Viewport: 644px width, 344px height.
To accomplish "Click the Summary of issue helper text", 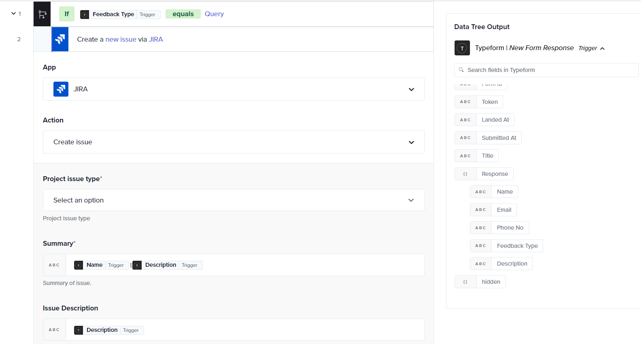I will [x=67, y=283].
